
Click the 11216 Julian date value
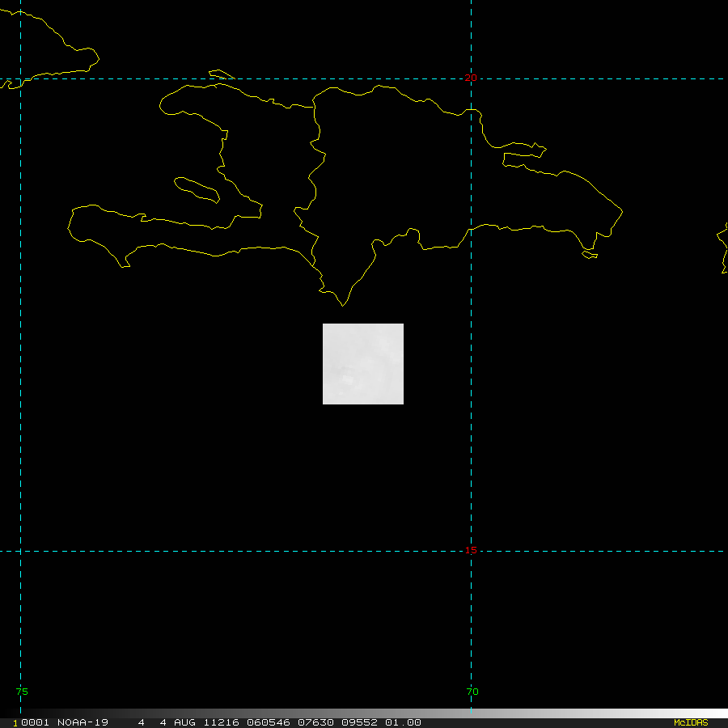(218, 722)
